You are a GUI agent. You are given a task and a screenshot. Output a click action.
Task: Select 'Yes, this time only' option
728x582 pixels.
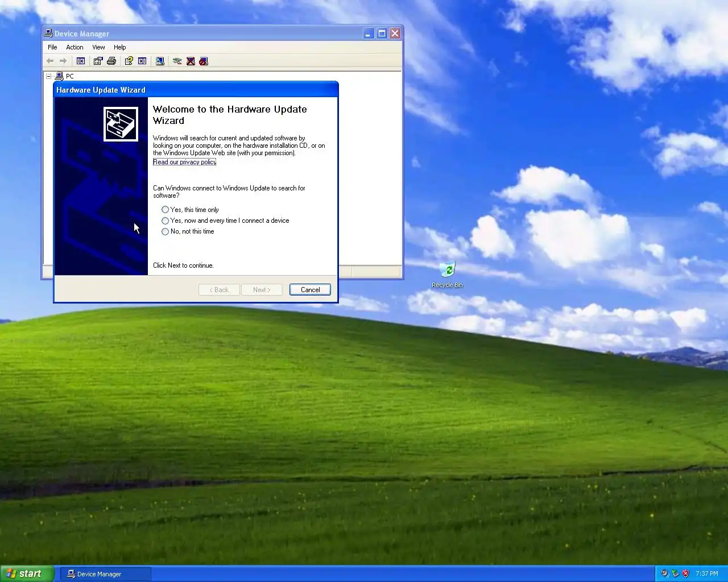click(190, 210)
